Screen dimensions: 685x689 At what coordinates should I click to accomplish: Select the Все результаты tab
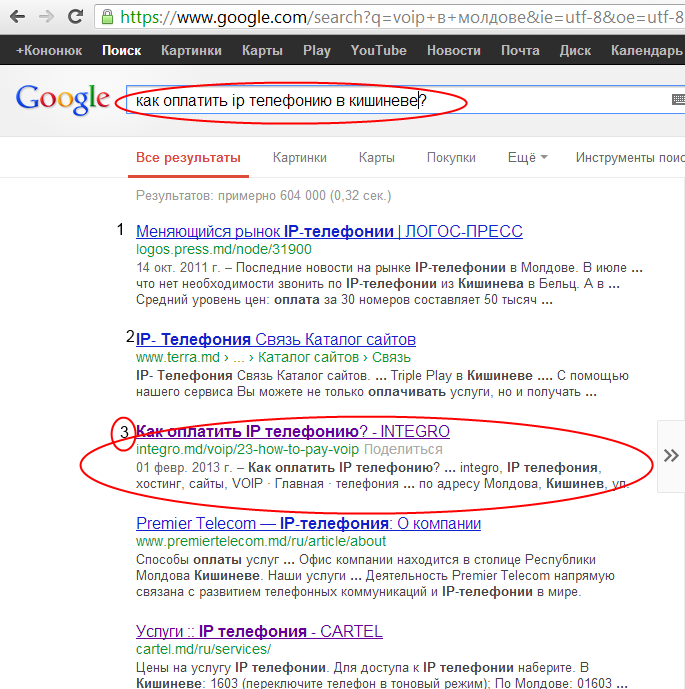coord(188,158)
